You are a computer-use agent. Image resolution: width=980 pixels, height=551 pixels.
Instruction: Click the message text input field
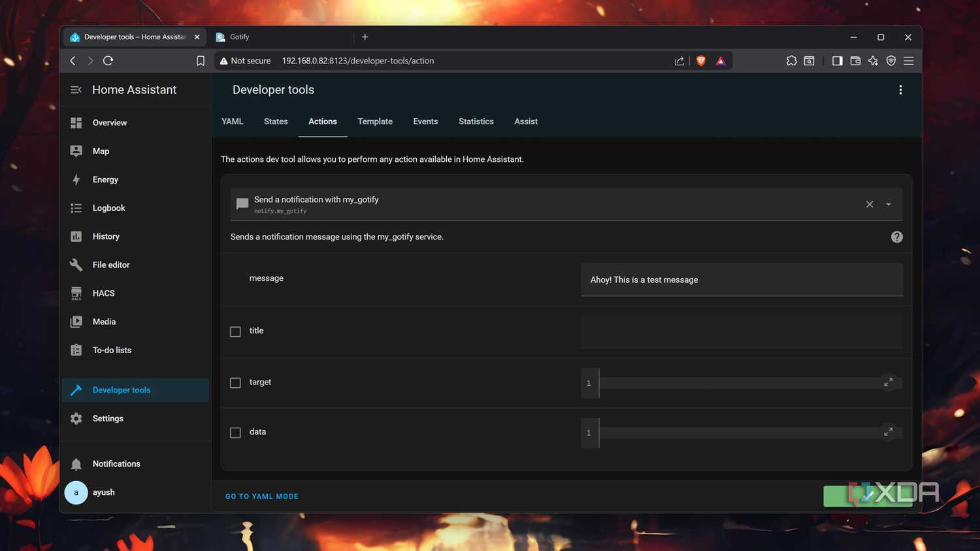742,279
